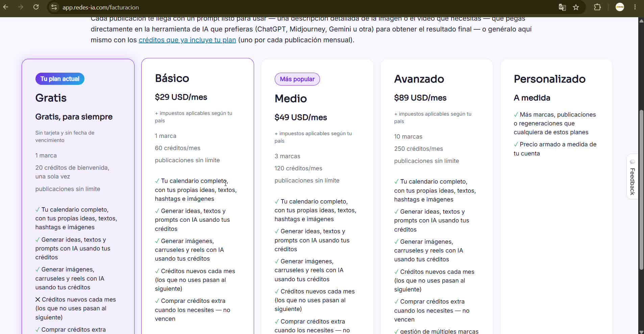Open the browser extensions puzzle icon
This screenshot has height=334, width=644.
[597, 7]
